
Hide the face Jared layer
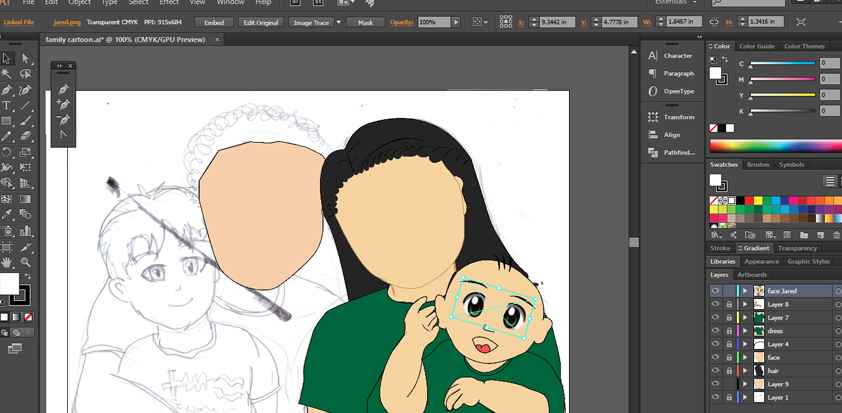[716, 291]
